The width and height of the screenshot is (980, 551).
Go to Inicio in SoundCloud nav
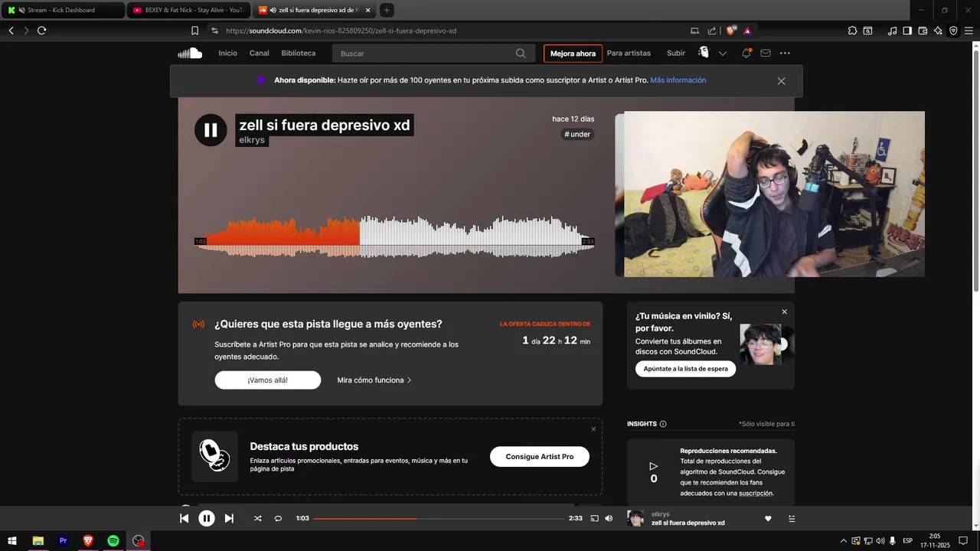[x=227, y=53]
